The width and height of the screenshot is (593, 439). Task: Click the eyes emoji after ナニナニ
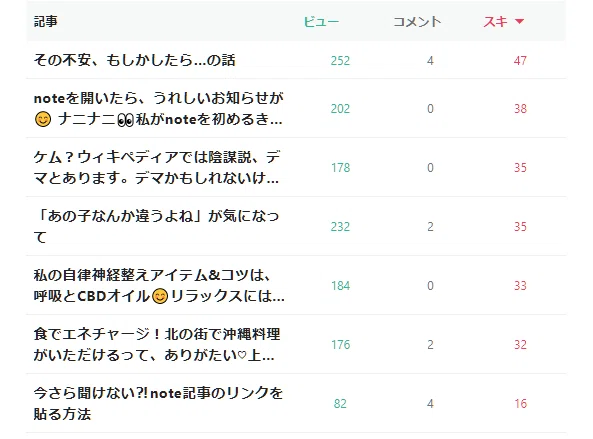coord(126,120)
